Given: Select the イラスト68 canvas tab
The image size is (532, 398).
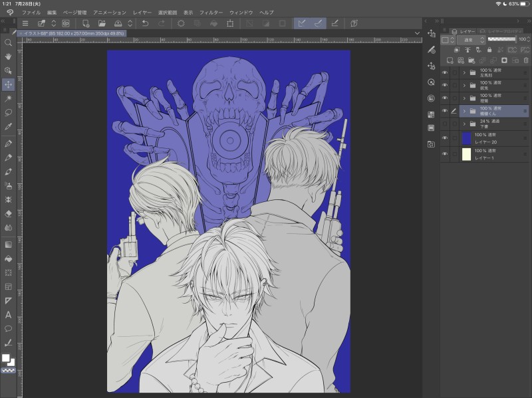Looking at the screenshot, I should (72, 34).
